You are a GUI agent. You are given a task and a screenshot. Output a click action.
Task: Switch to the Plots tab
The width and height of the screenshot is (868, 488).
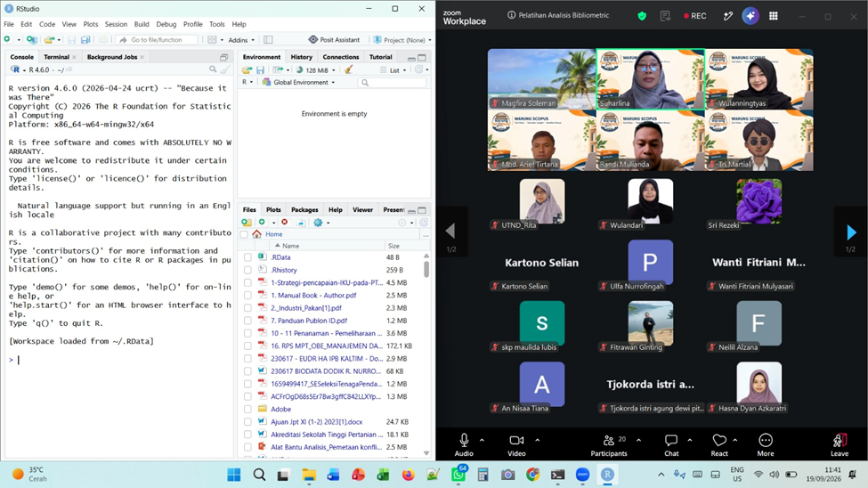click(x=273, y=210)
